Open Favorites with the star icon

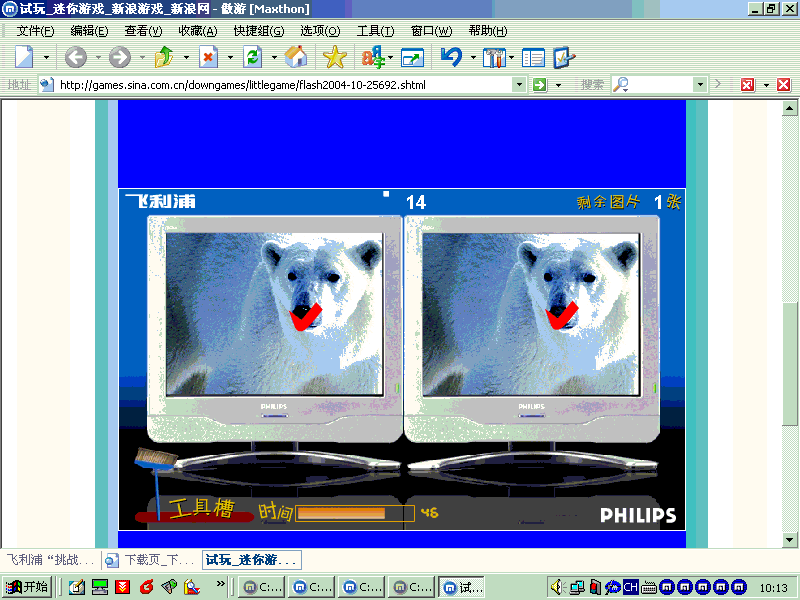[335, 57]
